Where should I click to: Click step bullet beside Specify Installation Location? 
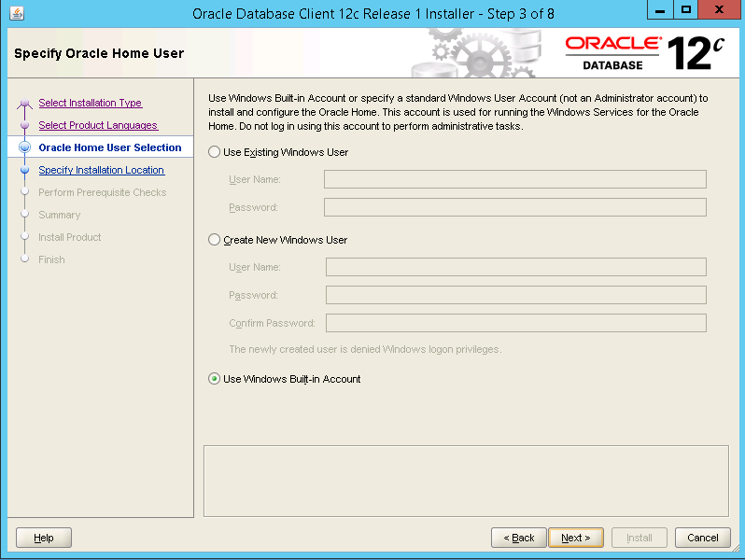pos(24,170)
